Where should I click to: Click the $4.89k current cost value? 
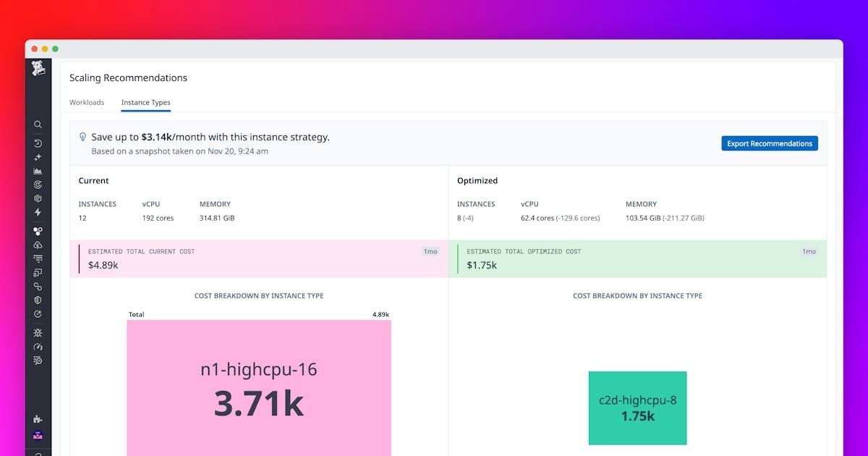[103, 265]
